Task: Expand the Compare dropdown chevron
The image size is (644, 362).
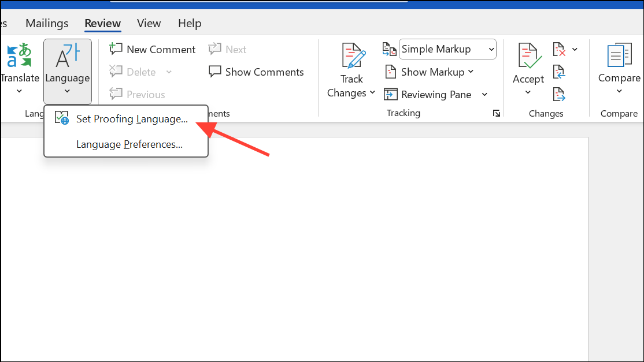Action: (619, 90)
